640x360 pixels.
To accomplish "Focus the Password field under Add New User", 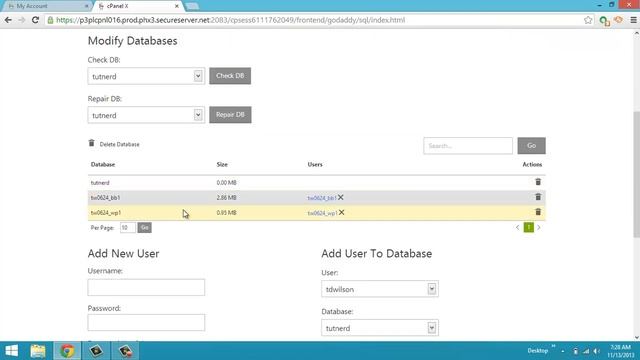I will (x=146, y=322).
